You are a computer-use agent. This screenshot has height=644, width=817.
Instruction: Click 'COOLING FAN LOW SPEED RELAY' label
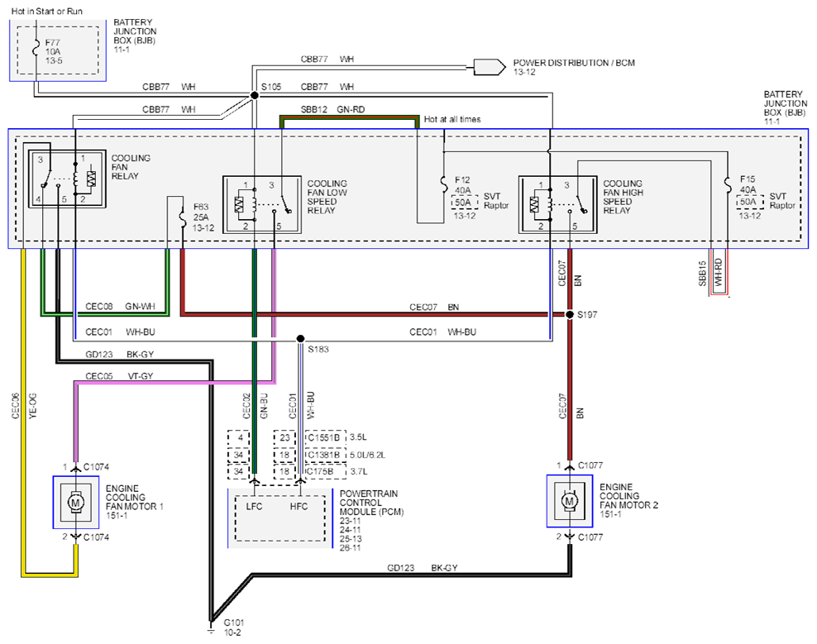327,197
